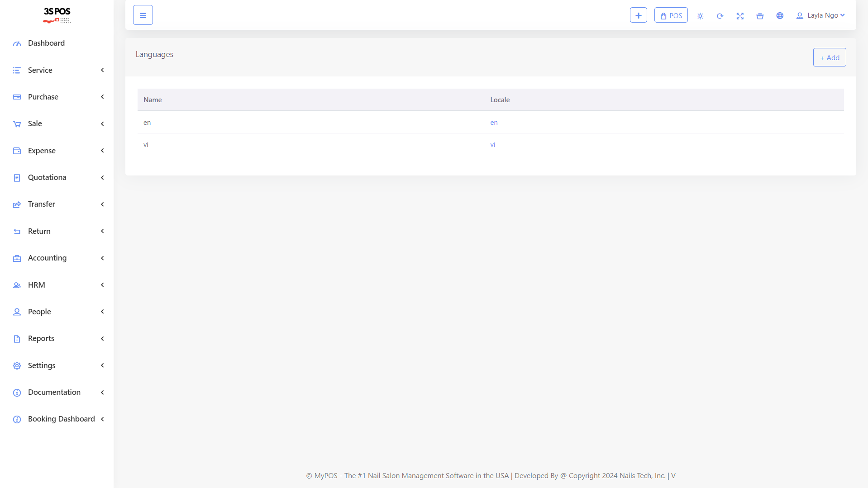Image resolution: width=868 pixels, height=488 pixels.
Task: Click the hamburger menu toggle icon
Action: tap(143, 15)
